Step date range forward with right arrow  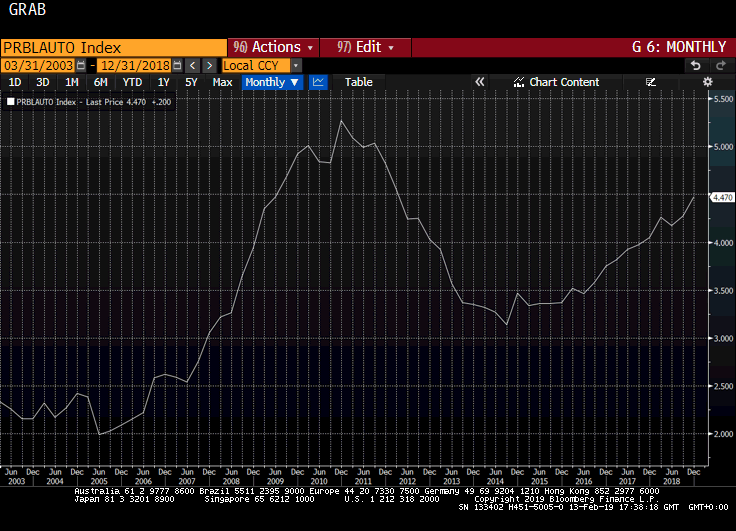(208, 65)
